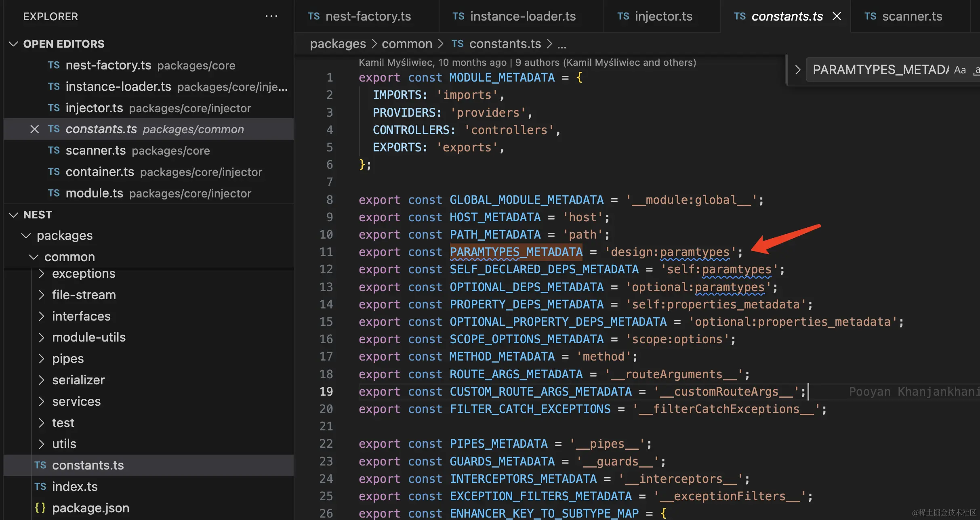Click the GLOBAL_MODULE_METADATA identifier
The width and height of the screenshot is (980, 520).
(526, 200)
